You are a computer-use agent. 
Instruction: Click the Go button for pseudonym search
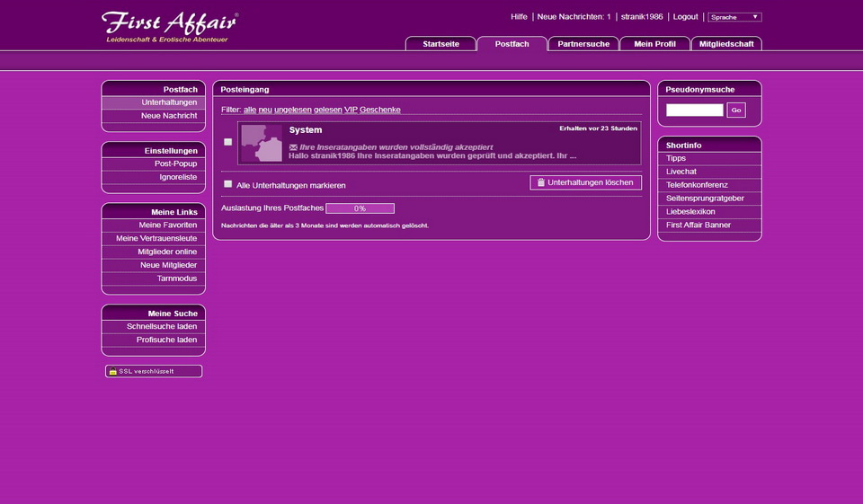tap(735, 110)
